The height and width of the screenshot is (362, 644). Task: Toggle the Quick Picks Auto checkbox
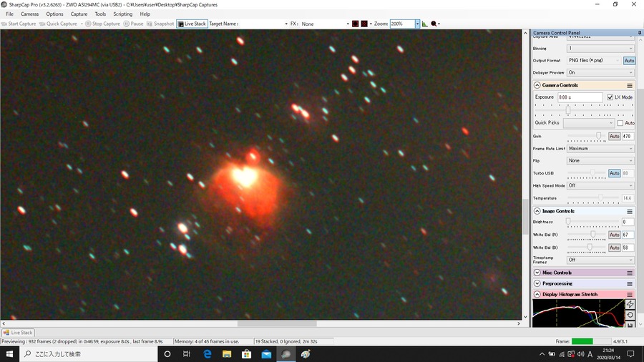click(620, 123)
